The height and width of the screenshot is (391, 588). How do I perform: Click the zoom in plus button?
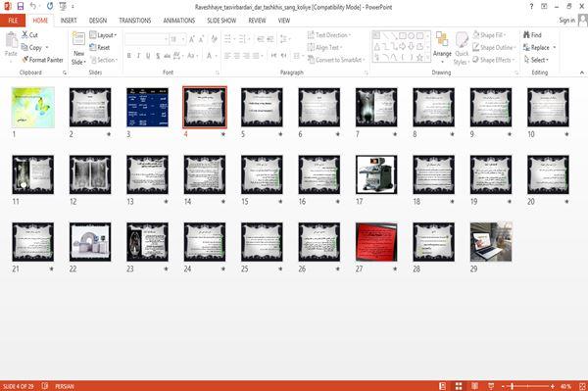553,386
